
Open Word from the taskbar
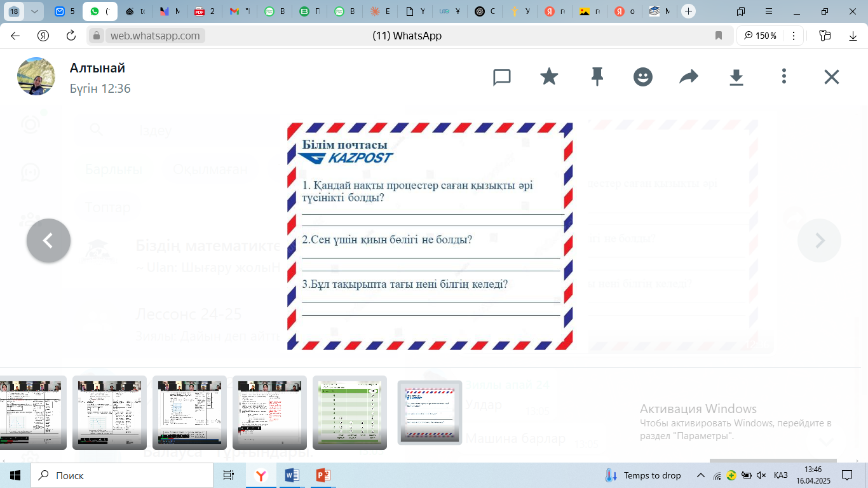(292, 475)
